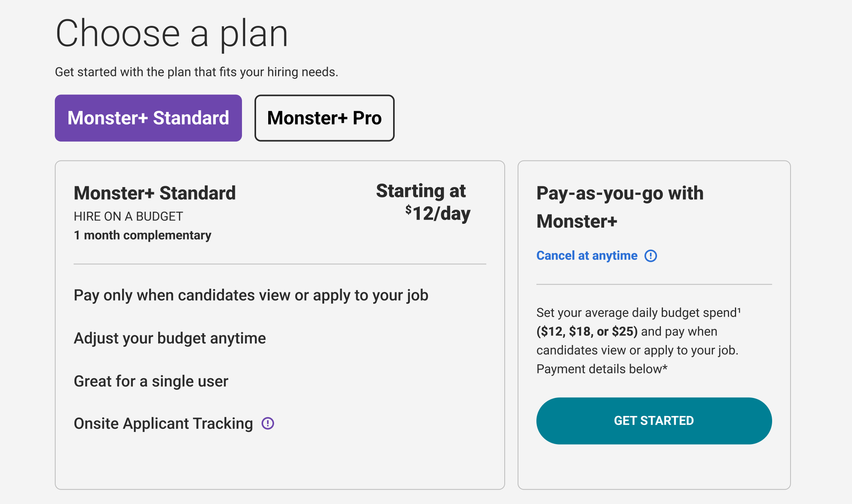
Task: Click Set your average daily budget spend text
Action: click(638, 313)
